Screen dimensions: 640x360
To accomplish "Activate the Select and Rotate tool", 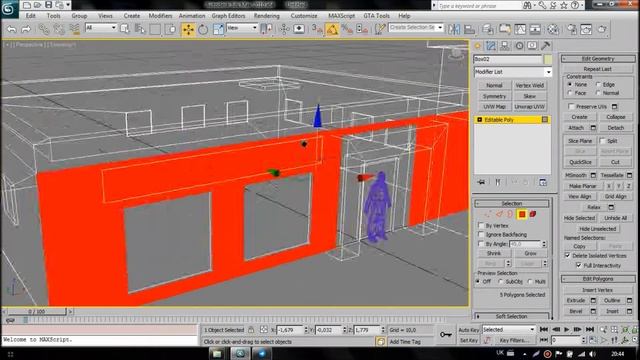I will (203, 29).
